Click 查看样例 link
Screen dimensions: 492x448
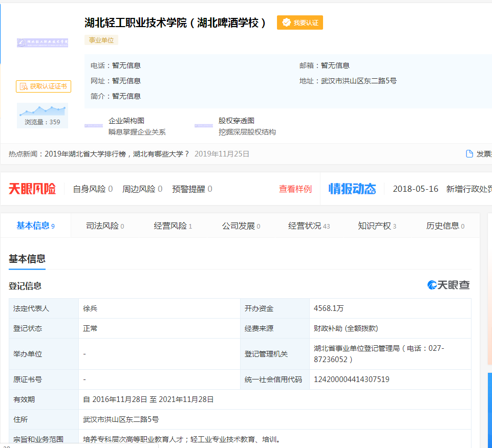coord(295,189)
